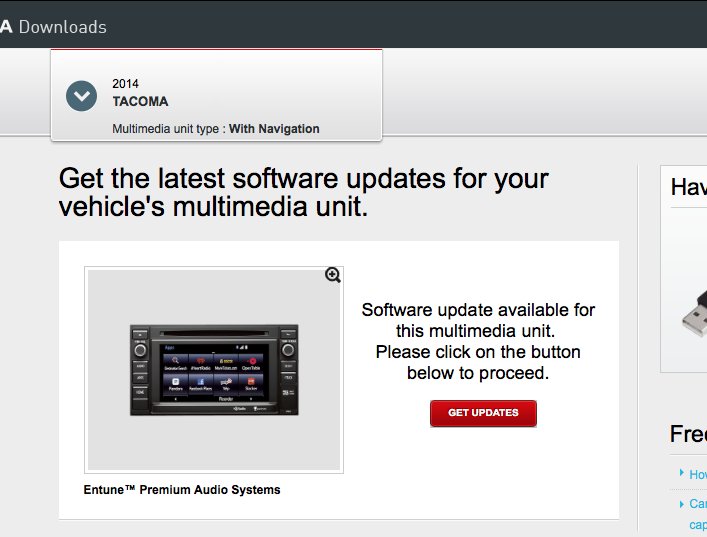Click the USB drive image in the sidebar
The width and height of the screenshot is (707, 537).
point(694,313)
